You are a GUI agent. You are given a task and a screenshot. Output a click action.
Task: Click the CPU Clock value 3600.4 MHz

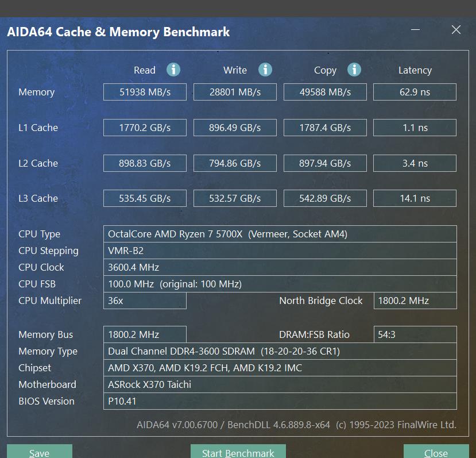(x=280, y=267)
